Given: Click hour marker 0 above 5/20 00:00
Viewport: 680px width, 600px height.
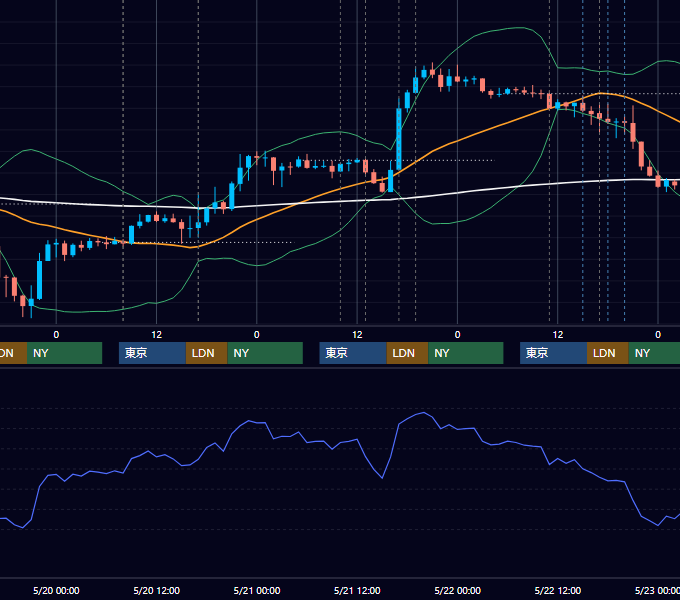Looking at the screenshot, I should pos(56,335).
